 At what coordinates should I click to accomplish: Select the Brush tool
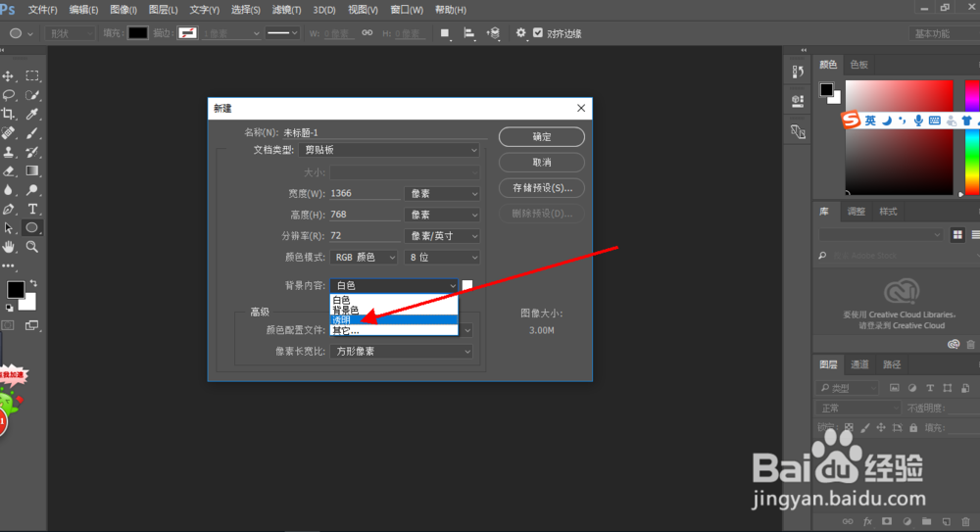coord(32,132)
